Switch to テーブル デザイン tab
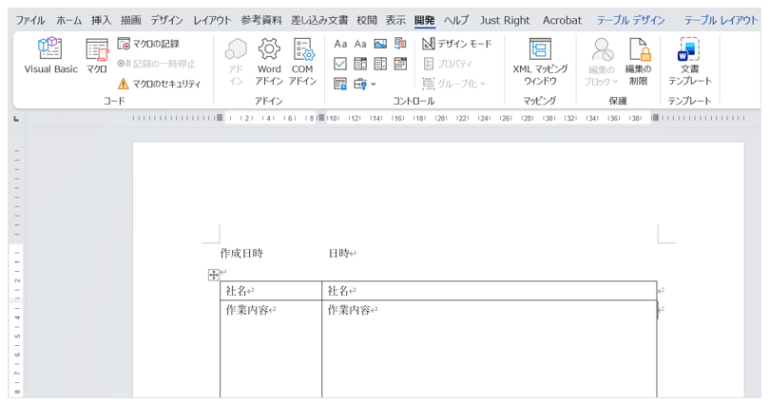 tap(631, 20)
